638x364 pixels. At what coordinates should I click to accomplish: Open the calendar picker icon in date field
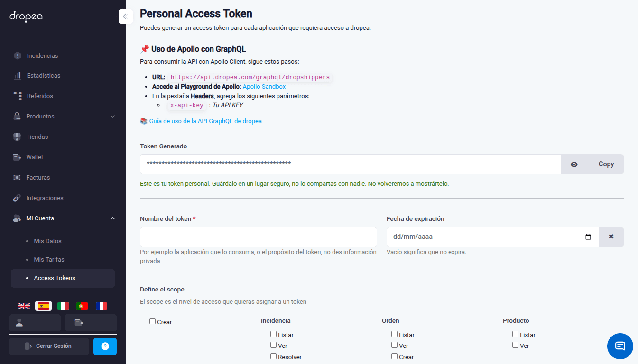[x=588, y=237]
